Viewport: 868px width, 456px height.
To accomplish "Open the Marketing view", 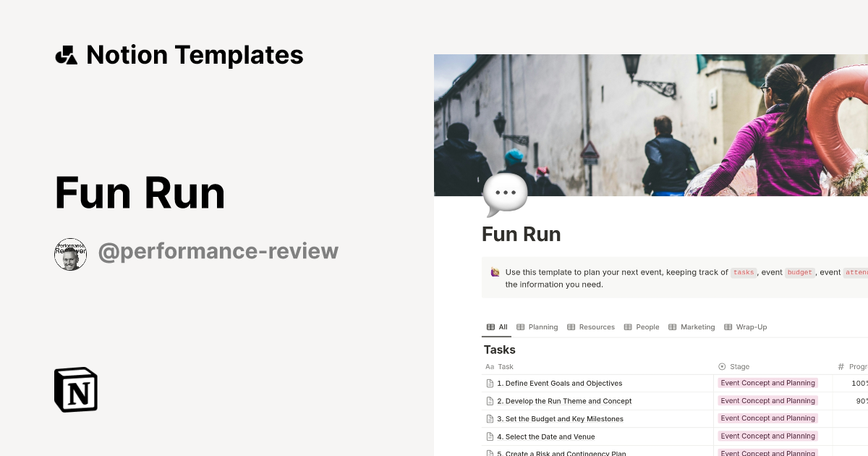I will 692,326.
